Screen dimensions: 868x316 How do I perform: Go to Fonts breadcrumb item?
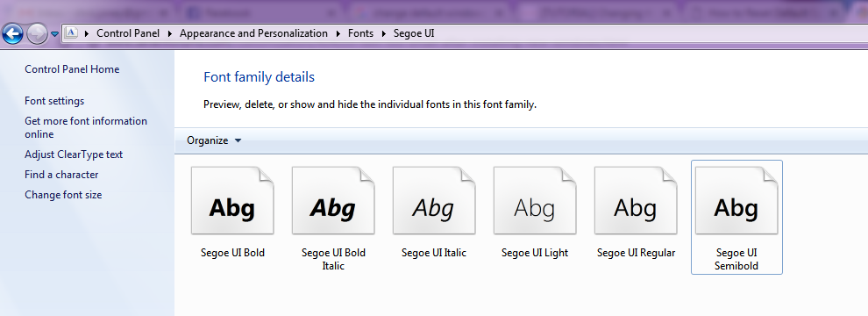point(360,33)
